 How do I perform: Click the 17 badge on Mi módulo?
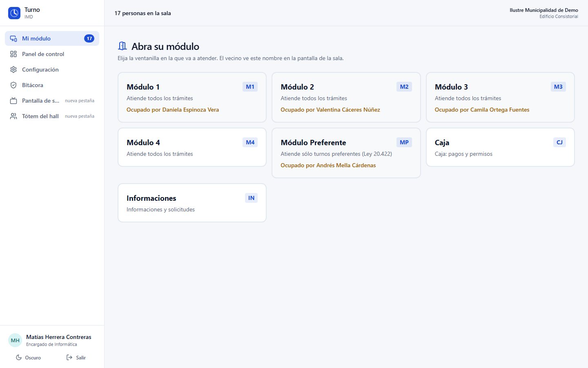click(89, 38)
